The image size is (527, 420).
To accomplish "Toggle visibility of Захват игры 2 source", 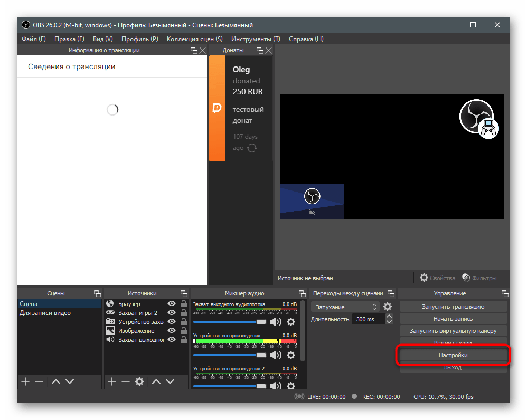I will click(172, 313).
